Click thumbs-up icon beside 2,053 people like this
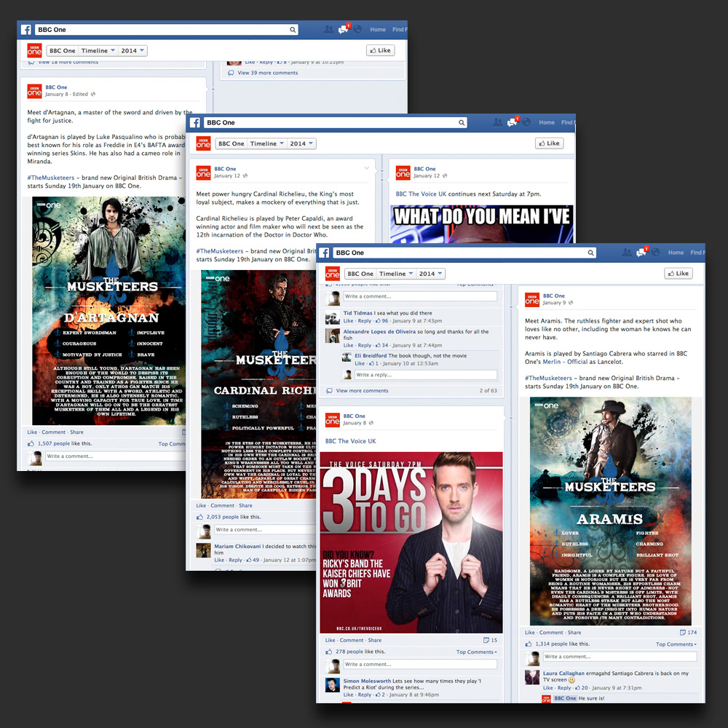 [x=199, y=517]
